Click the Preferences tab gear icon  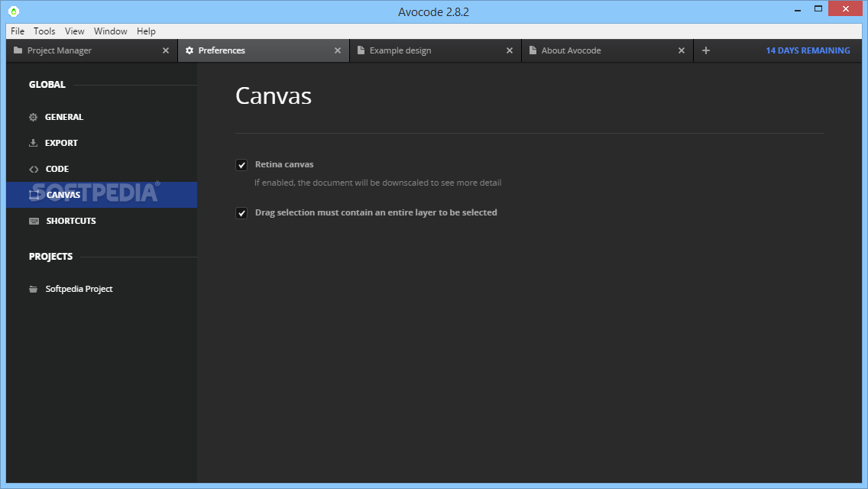189,50
